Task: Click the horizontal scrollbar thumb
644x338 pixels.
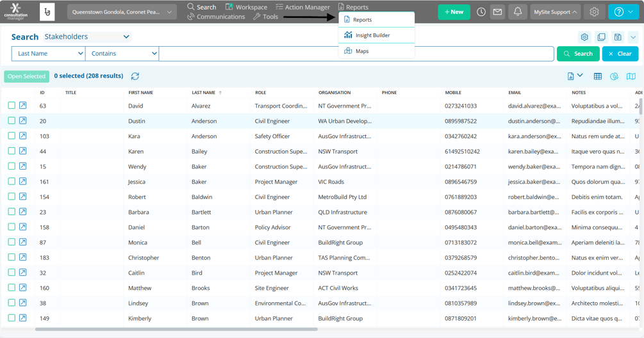Action: point(176,329)
